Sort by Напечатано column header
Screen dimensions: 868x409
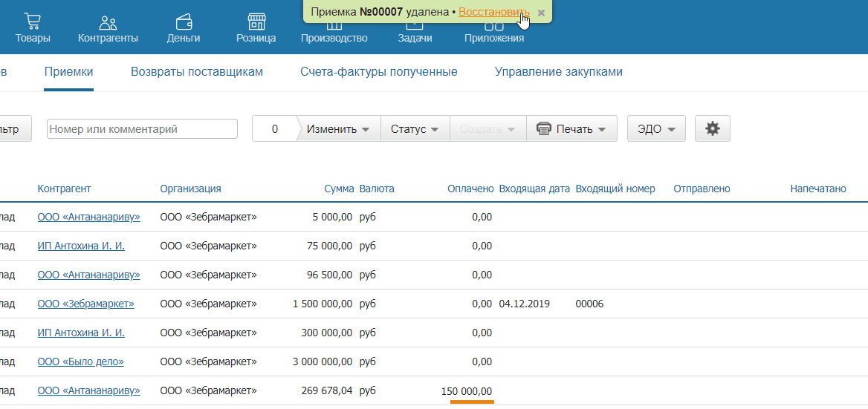click(x=818, y=189)
